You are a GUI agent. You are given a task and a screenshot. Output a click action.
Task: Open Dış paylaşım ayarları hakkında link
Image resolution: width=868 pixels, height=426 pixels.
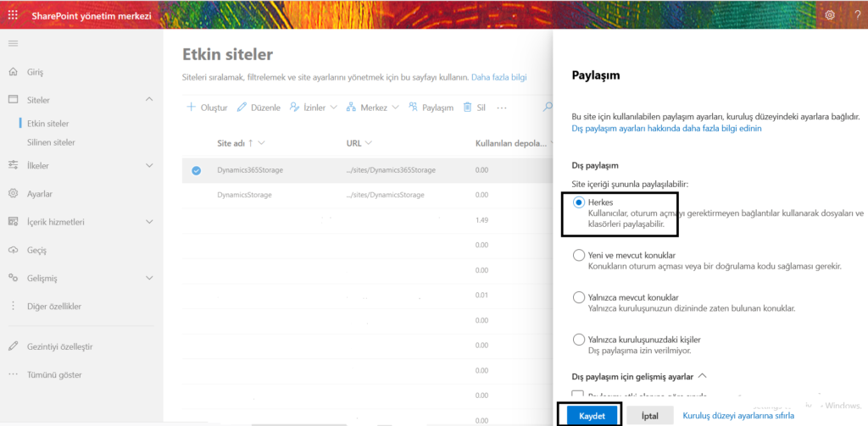(x=666, y=129)
